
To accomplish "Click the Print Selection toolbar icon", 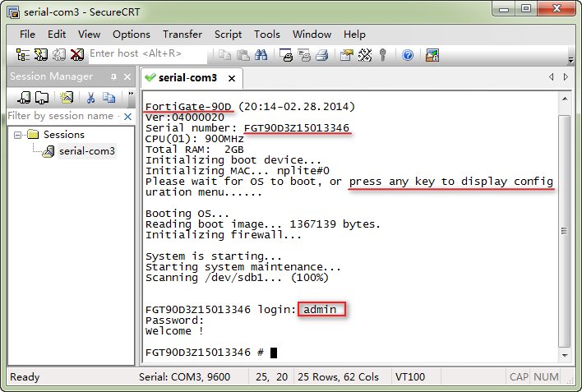I will click(304, 55).
